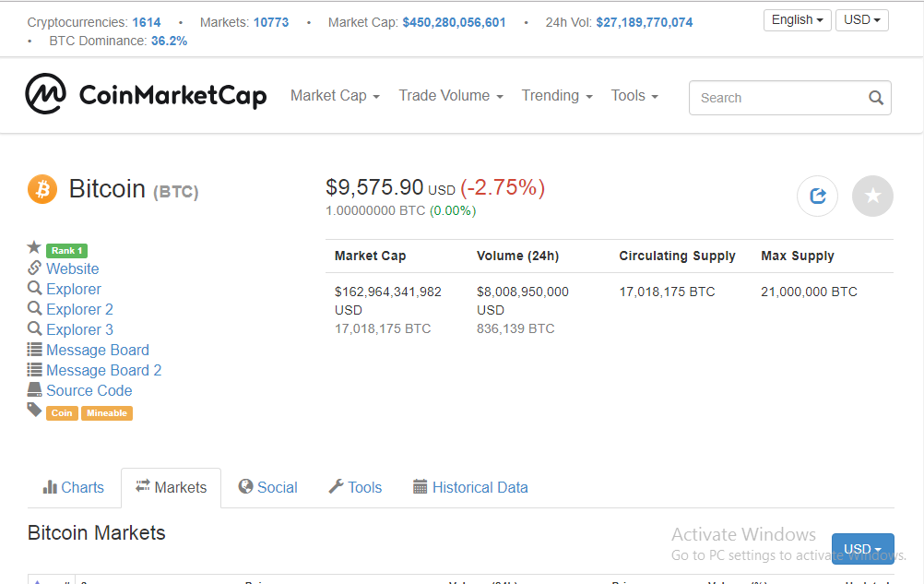Click the share arrow icon
Screen dimensions: 924x584
coord(817,196)
